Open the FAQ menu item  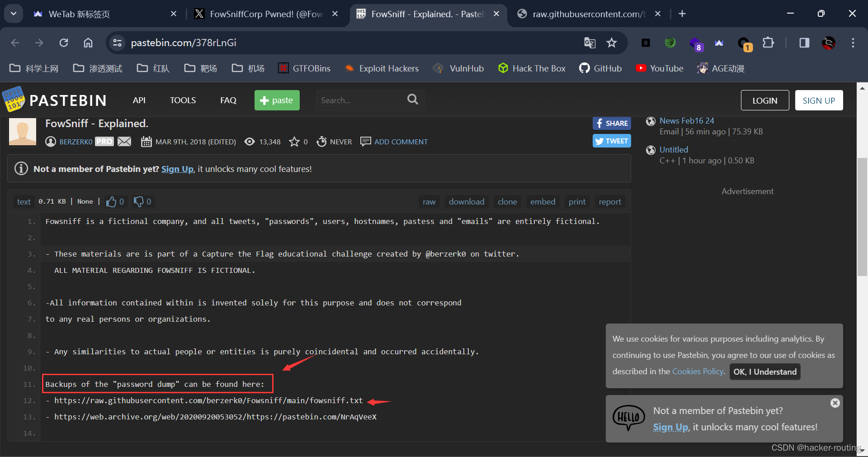coord(228,100)
